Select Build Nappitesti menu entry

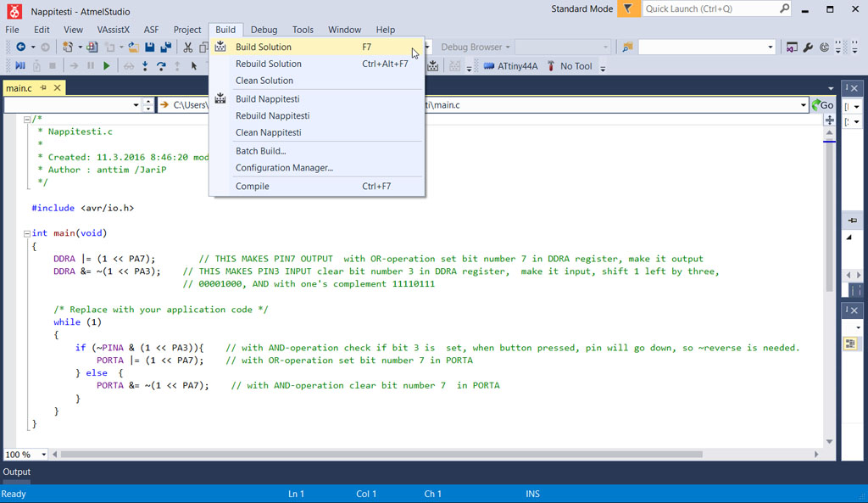(x=317, y=98)
